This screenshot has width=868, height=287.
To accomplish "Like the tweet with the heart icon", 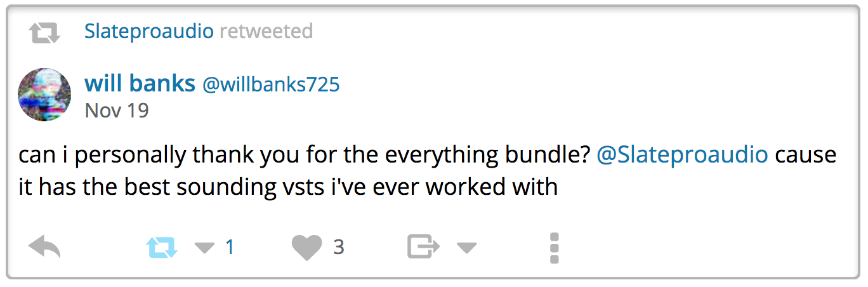I will click(307, 246).
